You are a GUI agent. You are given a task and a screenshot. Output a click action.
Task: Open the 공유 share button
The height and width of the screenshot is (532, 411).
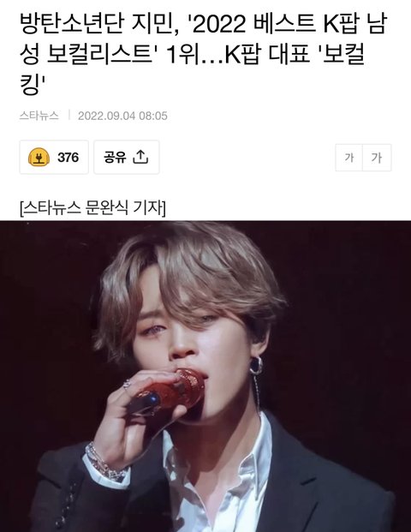click(127, 157)
